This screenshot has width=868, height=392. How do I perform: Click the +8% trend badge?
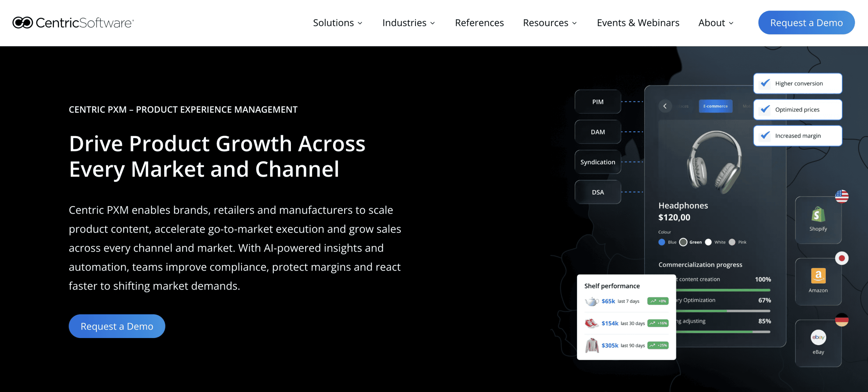click(658, 301)
